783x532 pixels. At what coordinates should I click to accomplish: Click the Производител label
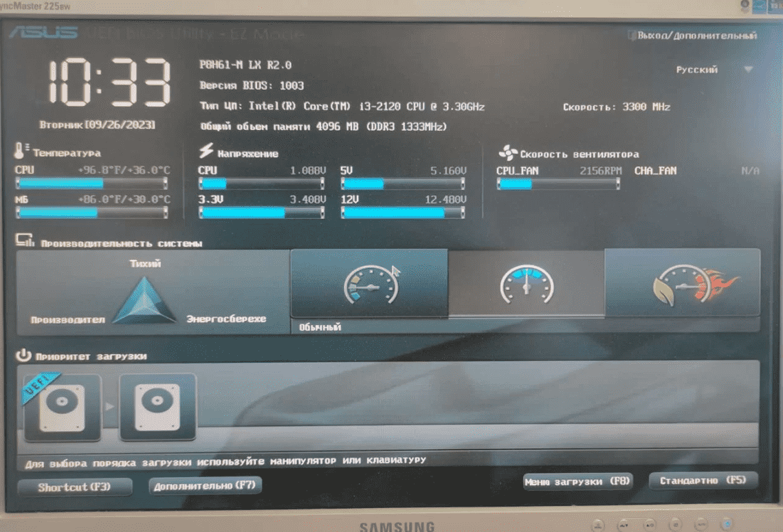68,320
